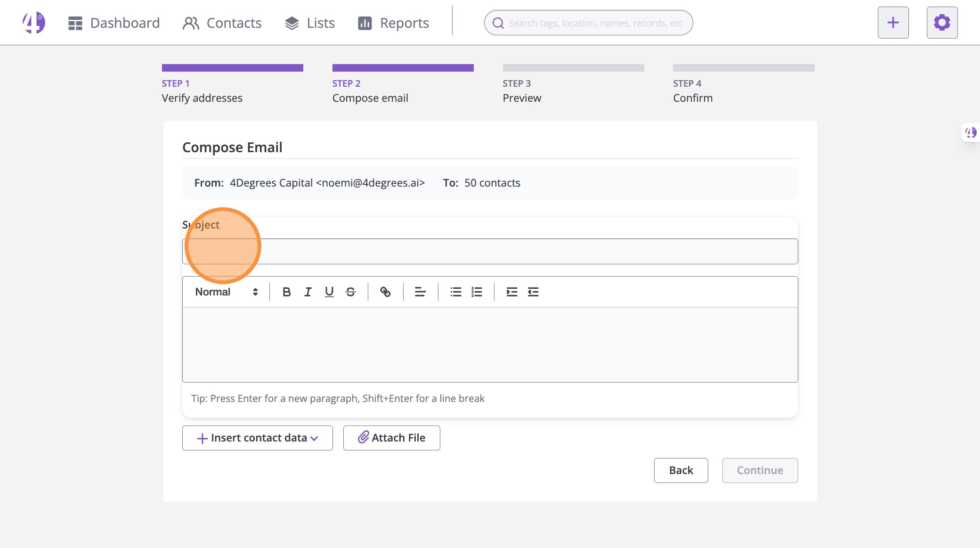Screen dimensions: 980x548
Task: Open settings gear icon
Action: [942, 23]
